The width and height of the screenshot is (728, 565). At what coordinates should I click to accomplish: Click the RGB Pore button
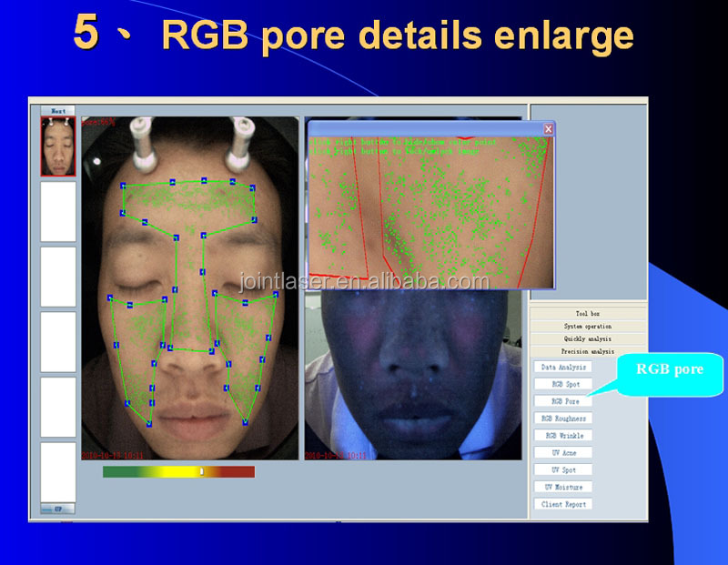click(x=563, y=401)
